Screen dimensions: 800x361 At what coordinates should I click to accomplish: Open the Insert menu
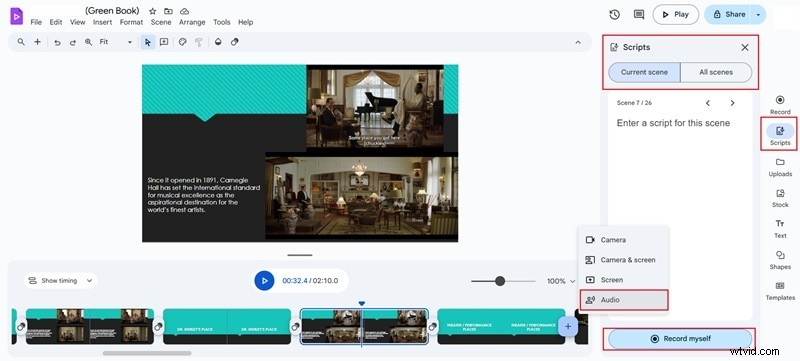pyautogui.click(x=103, y=22)
